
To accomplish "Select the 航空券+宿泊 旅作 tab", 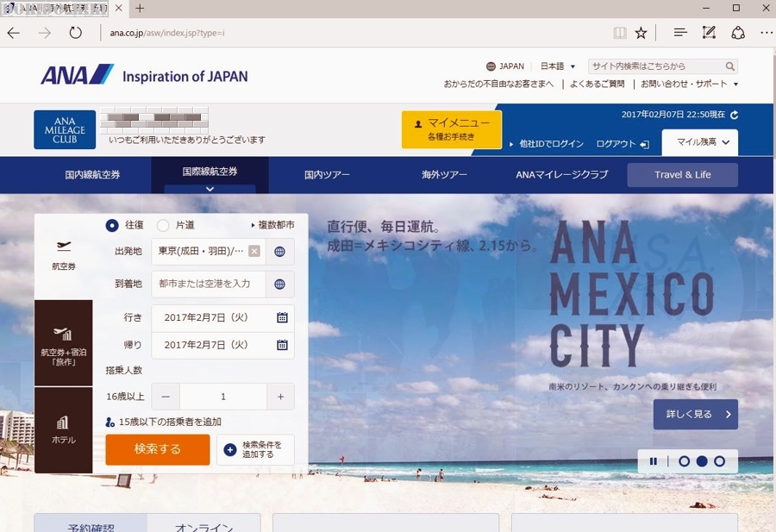I will [x=63, y=343].
